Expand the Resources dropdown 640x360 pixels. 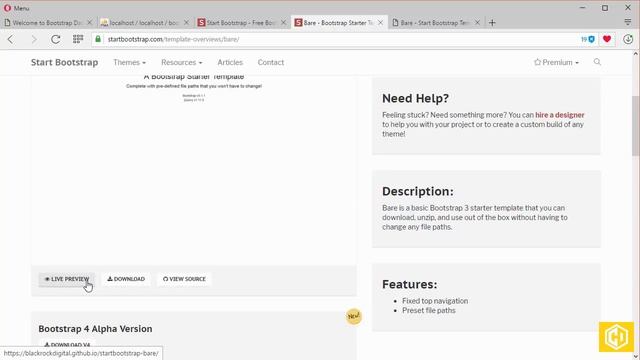[182, 62]
